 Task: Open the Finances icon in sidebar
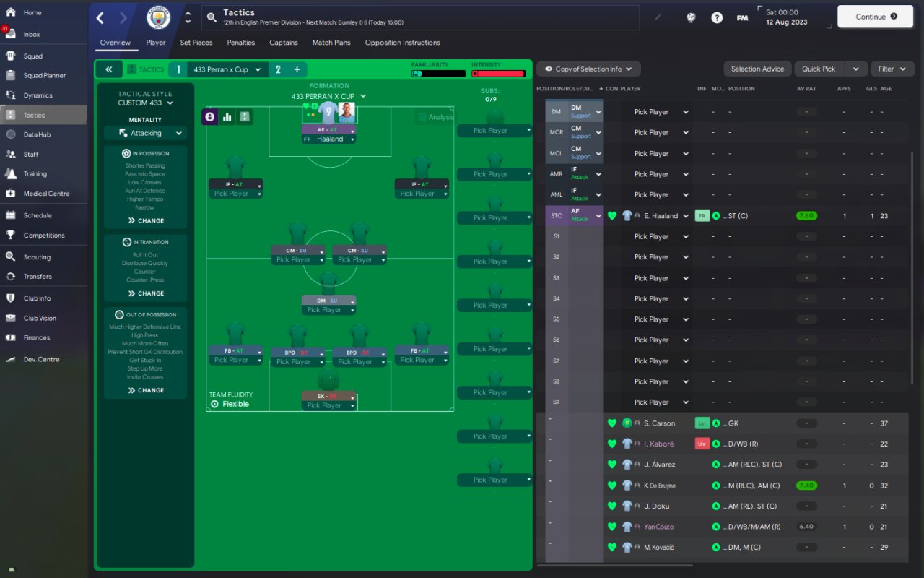(x=11, y=337)
